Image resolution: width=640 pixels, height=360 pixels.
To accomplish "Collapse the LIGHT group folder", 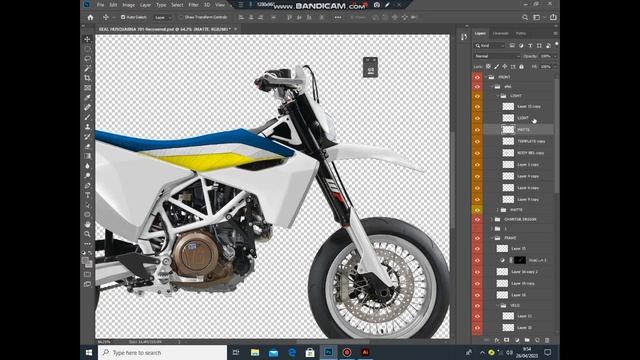I will click(498, 96).
